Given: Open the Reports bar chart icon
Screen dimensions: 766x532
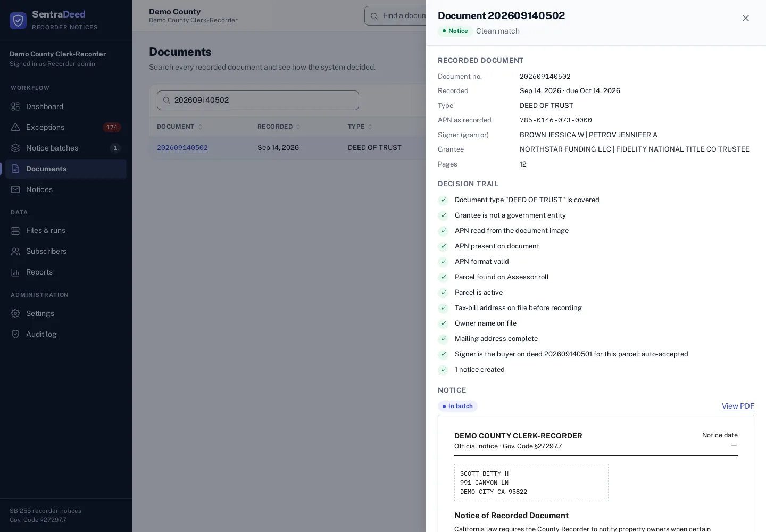Looking at the screenshot, I should pyautogui.click(x=15, y=272).
